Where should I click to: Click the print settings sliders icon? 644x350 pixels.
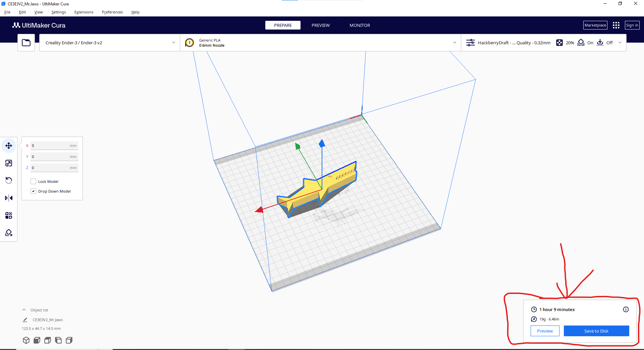471,43
